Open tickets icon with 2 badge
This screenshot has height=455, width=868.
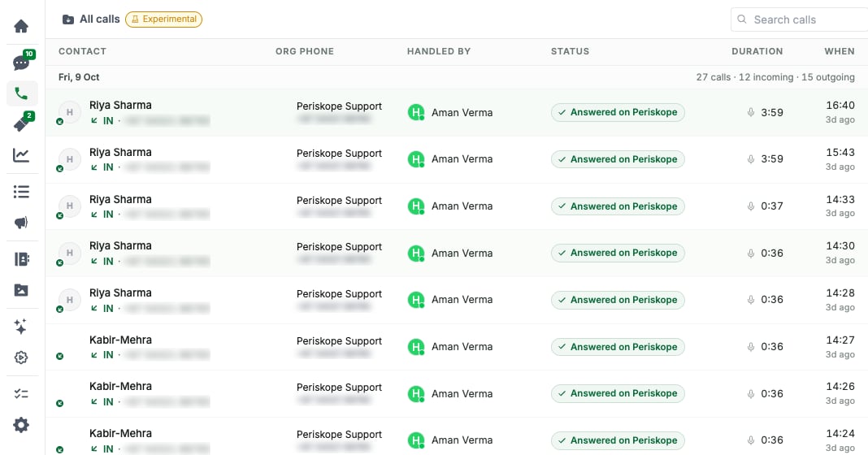pos(22,123)
